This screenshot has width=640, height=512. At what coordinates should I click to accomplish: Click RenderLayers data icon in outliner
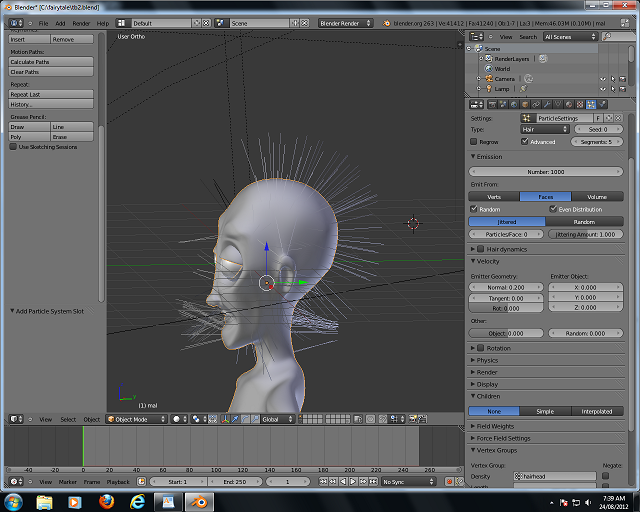coord(542,59)
